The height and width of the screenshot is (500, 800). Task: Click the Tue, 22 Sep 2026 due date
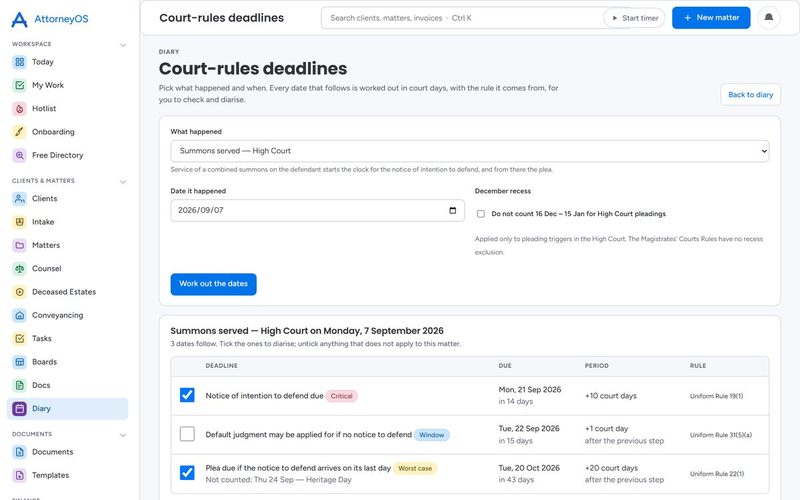[529, 429]
